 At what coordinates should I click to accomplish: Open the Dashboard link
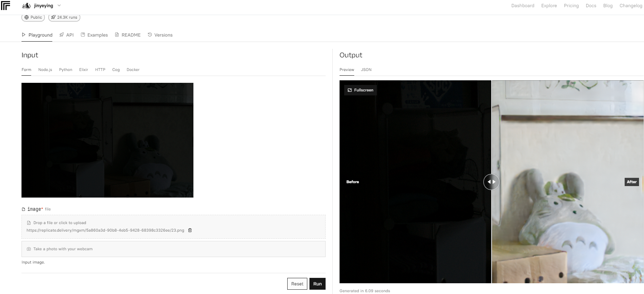(x=523, y=6)
